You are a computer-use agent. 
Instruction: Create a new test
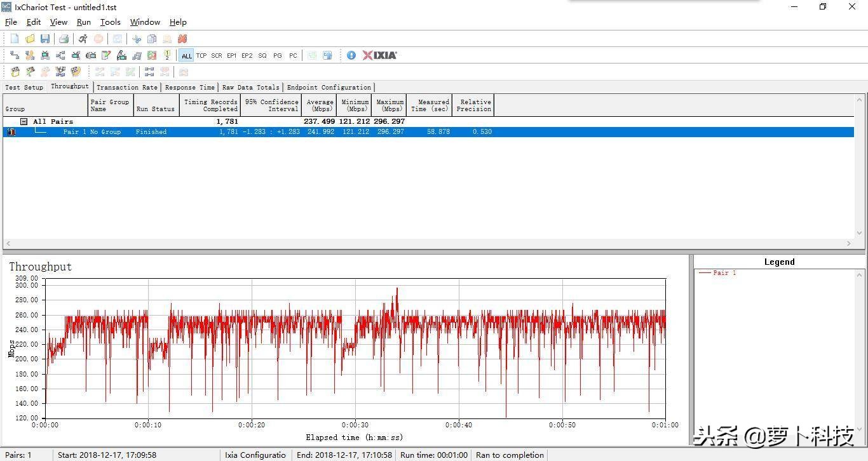[x=14, y=39]
